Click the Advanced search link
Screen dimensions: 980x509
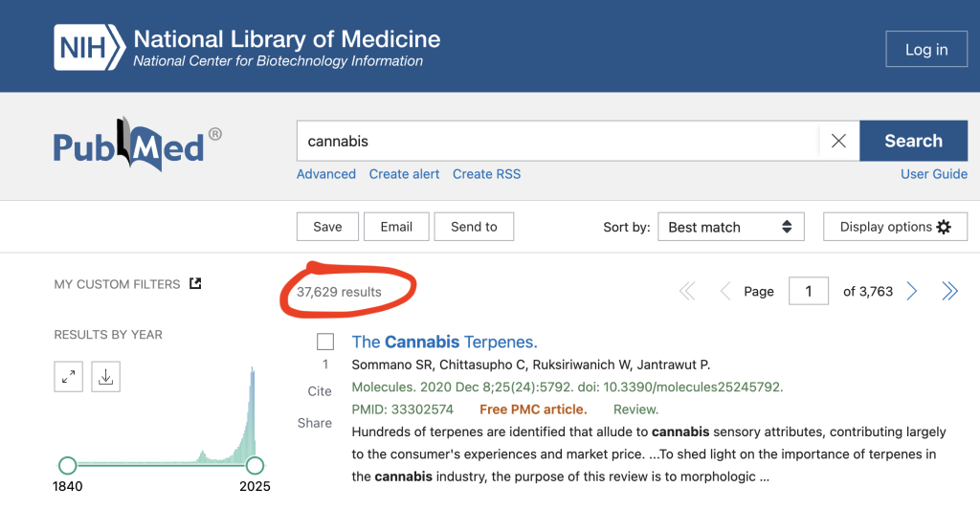pos(325,174)
